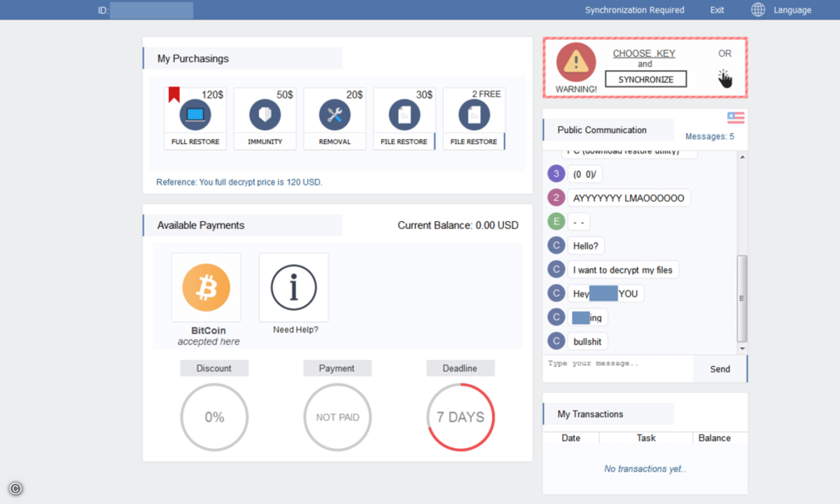Choose the Immunity shield icon

click(265, 115)
